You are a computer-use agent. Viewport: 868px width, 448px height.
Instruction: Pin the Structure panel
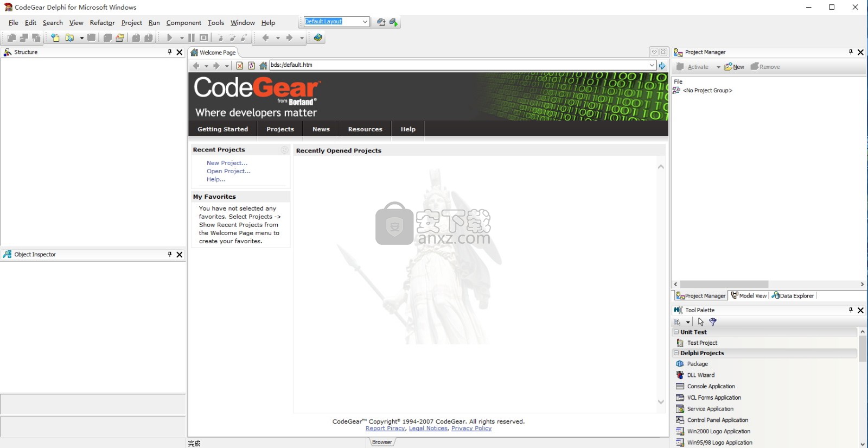(170, 52)
